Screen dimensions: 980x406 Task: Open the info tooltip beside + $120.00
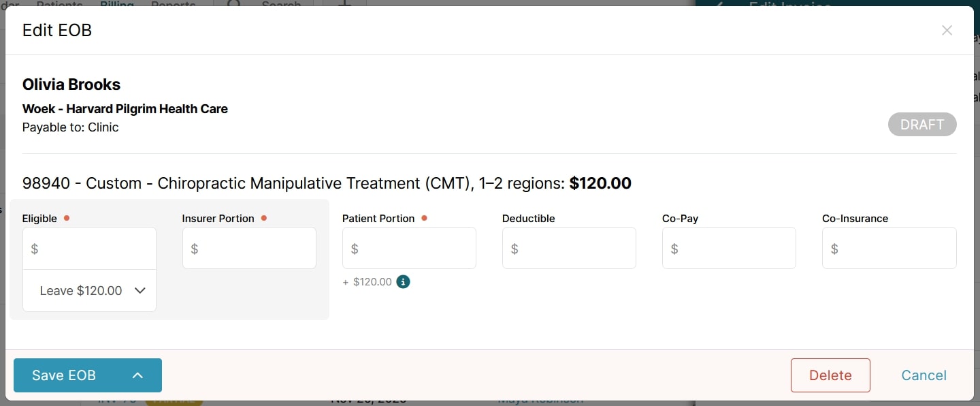[x=402, y=281]
